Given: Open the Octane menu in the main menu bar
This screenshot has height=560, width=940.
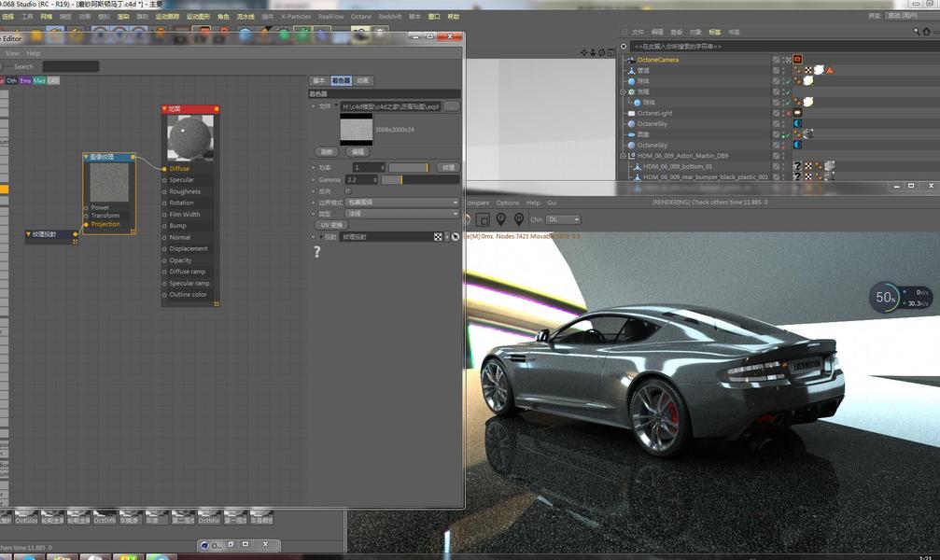Looking at the screenshot, I should [361, 17].
